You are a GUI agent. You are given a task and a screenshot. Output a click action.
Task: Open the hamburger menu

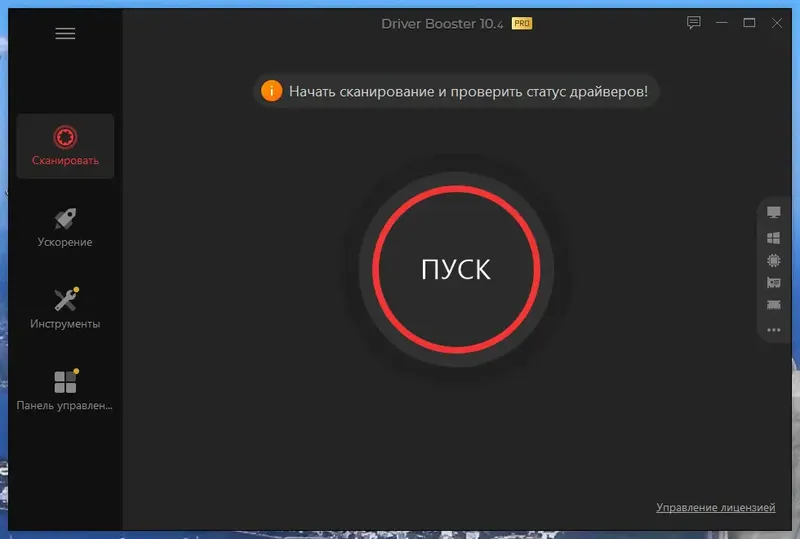tap(65, 34)
